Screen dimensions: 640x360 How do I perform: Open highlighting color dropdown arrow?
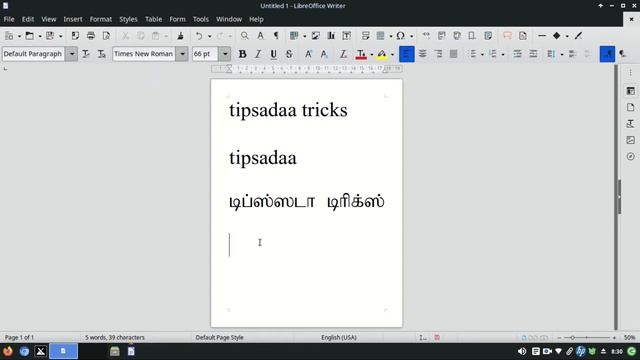point(392,54)
